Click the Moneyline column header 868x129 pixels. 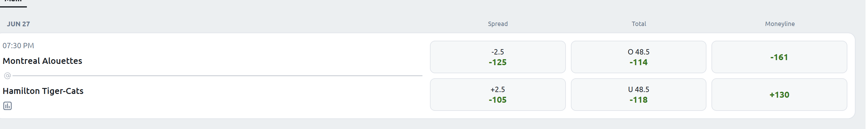click(x=780, y=24)
